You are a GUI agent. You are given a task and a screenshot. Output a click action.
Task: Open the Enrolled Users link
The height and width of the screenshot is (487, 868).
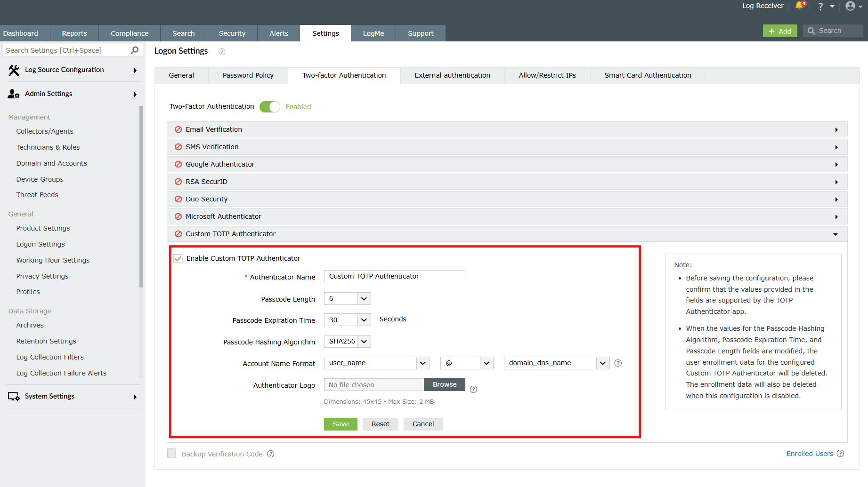810,454
